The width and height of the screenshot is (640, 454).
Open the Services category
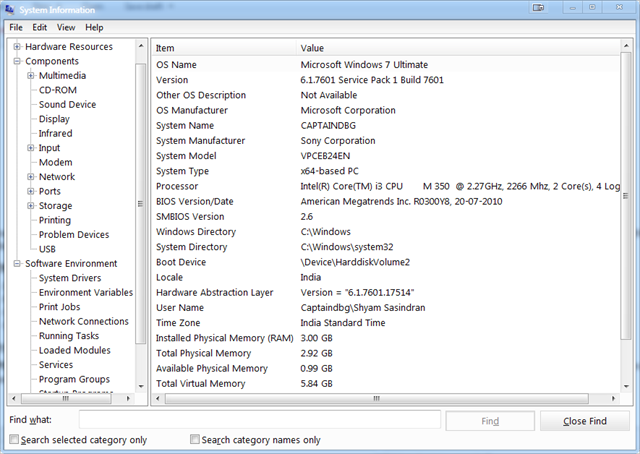(x=56, y=365)
